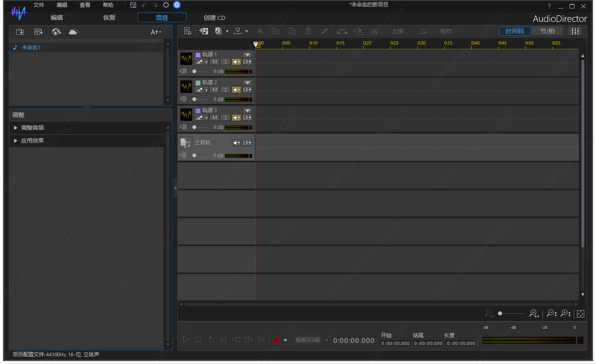Open the 轨道 1 track options dropdown arrow
Screen dimensions: 596x364
click(247, 55)
